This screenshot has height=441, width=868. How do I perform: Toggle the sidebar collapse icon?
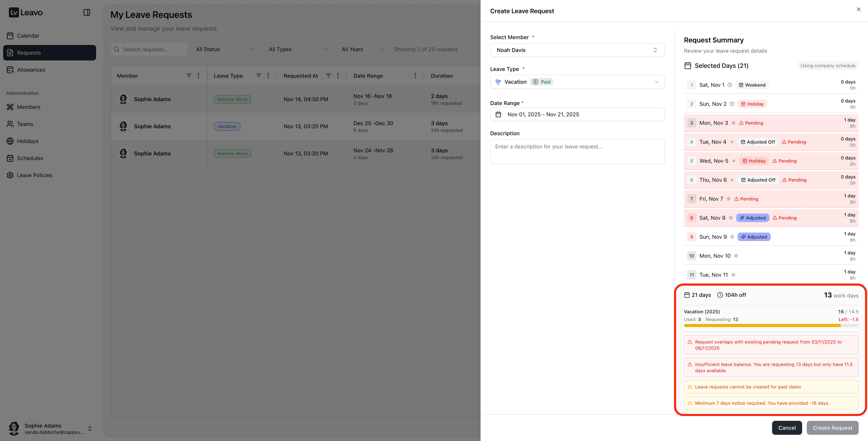(87, 12)
